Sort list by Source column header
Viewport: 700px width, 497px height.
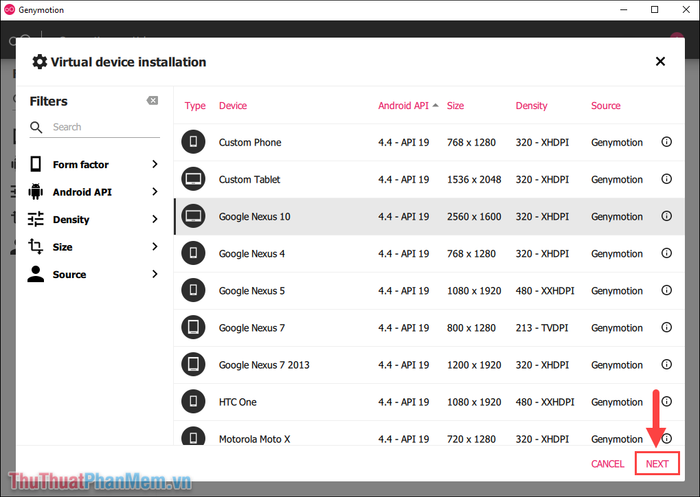coord(606,106)
